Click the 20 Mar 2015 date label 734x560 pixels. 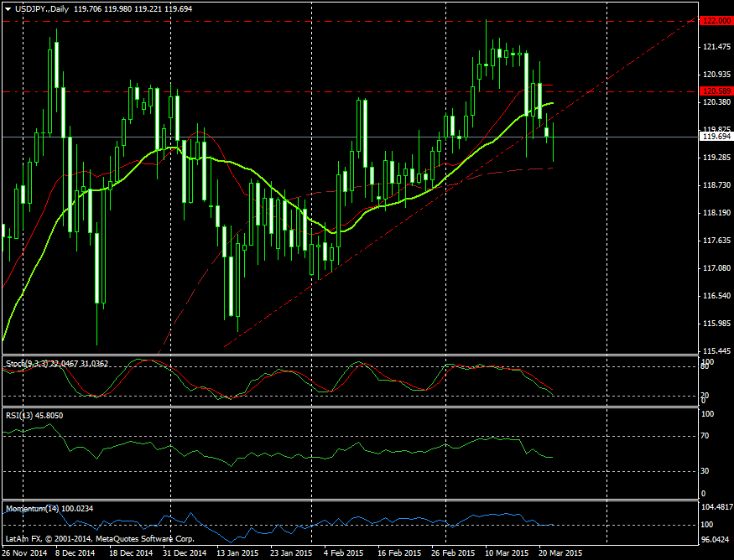(559, 553)
